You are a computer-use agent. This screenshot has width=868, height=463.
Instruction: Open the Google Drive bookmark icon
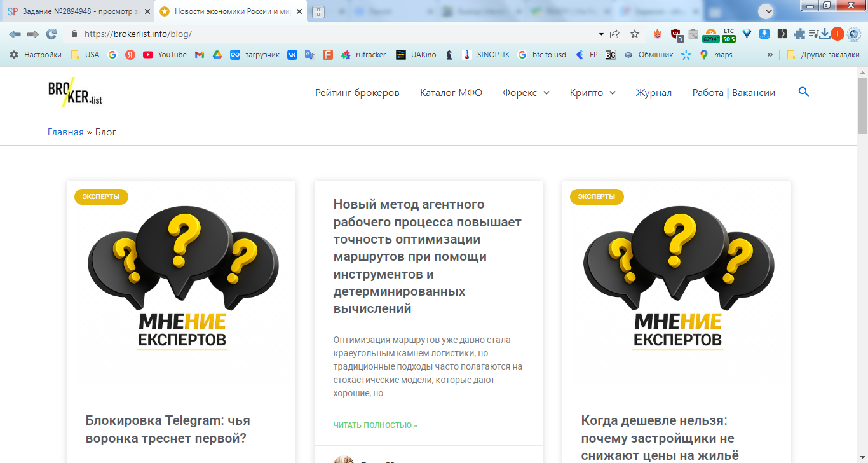[217, 55]
